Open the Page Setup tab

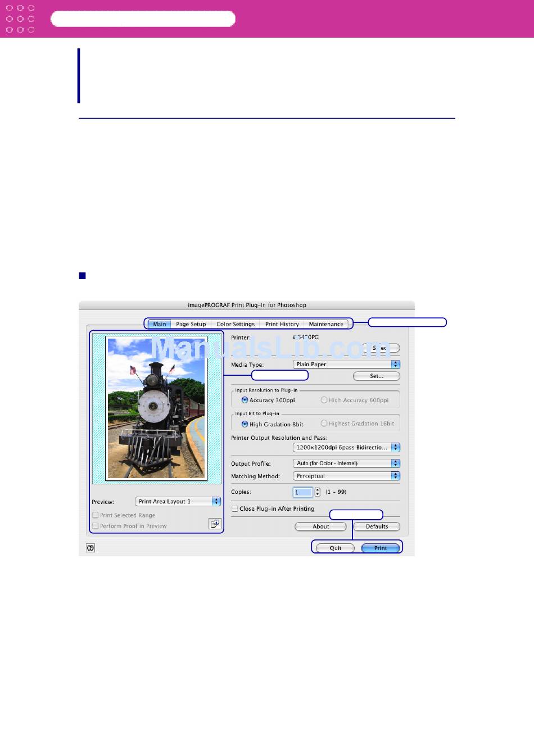[191, 324]
